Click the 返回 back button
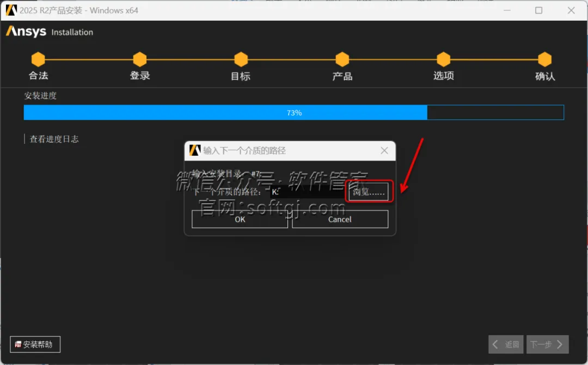 [506, 344]
